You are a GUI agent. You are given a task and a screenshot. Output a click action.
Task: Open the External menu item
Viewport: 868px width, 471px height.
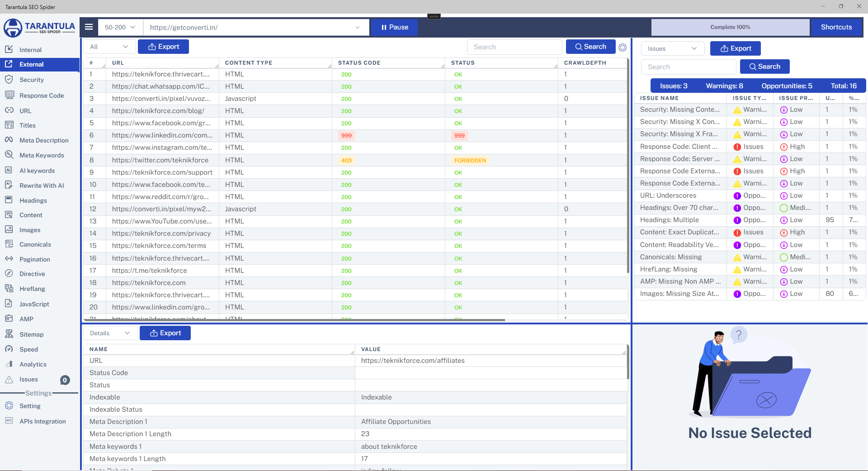pyautogui.click(x=40, y=64)
